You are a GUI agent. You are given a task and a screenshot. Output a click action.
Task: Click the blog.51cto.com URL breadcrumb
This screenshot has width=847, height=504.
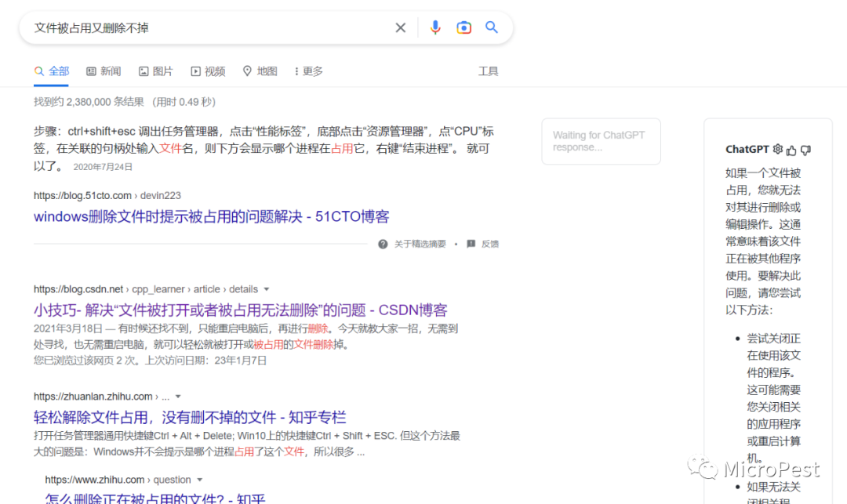click(107, 195)
